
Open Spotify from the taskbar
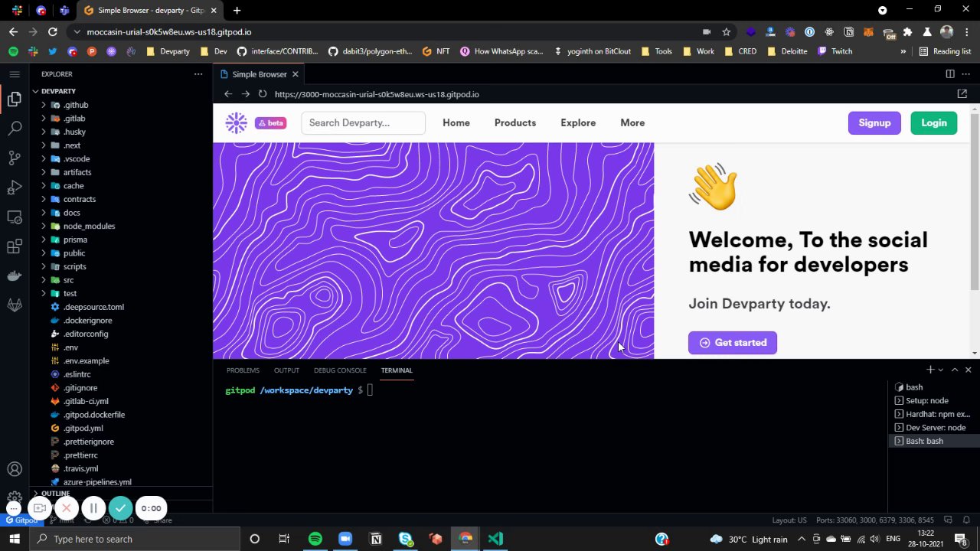315,539
